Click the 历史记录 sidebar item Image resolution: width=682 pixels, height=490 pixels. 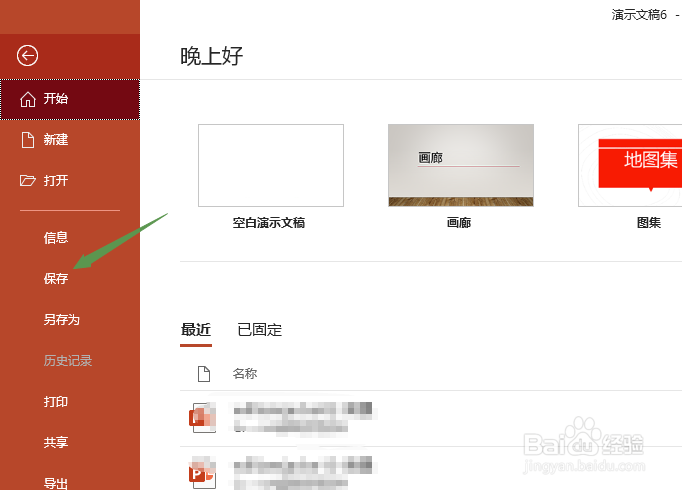point(68,360)
